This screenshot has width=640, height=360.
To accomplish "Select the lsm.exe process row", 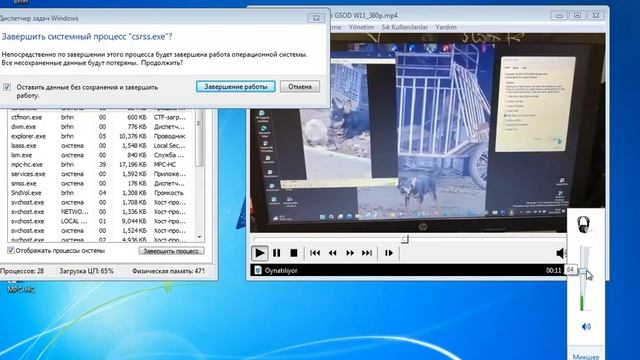I will pyautogui.click(x=101, y=155).
